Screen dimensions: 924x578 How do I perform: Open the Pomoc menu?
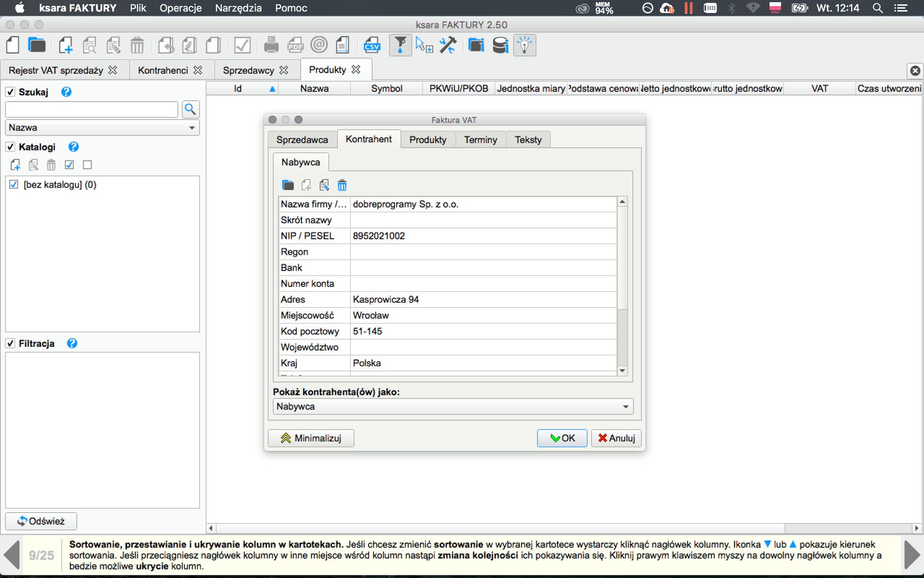(x=291, y=8)
